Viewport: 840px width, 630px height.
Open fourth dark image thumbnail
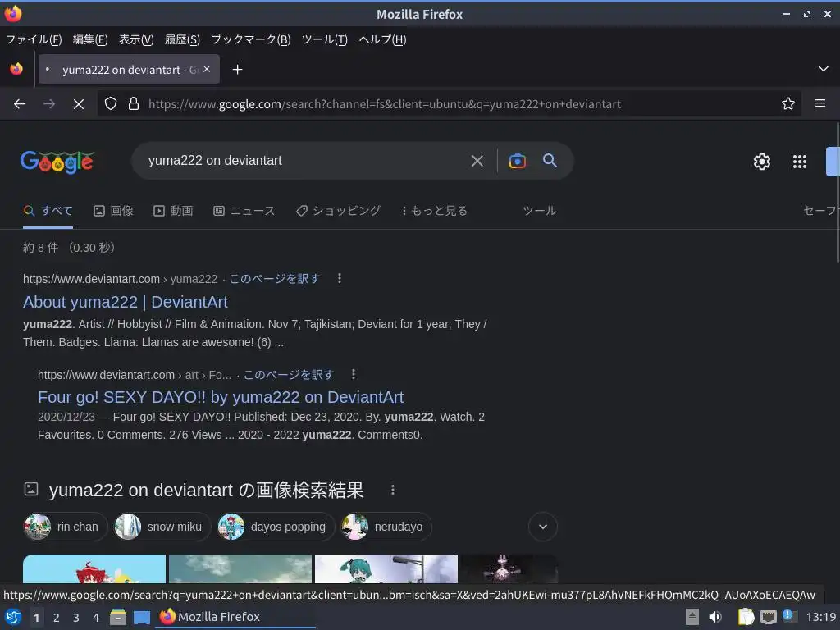[509, 569]
